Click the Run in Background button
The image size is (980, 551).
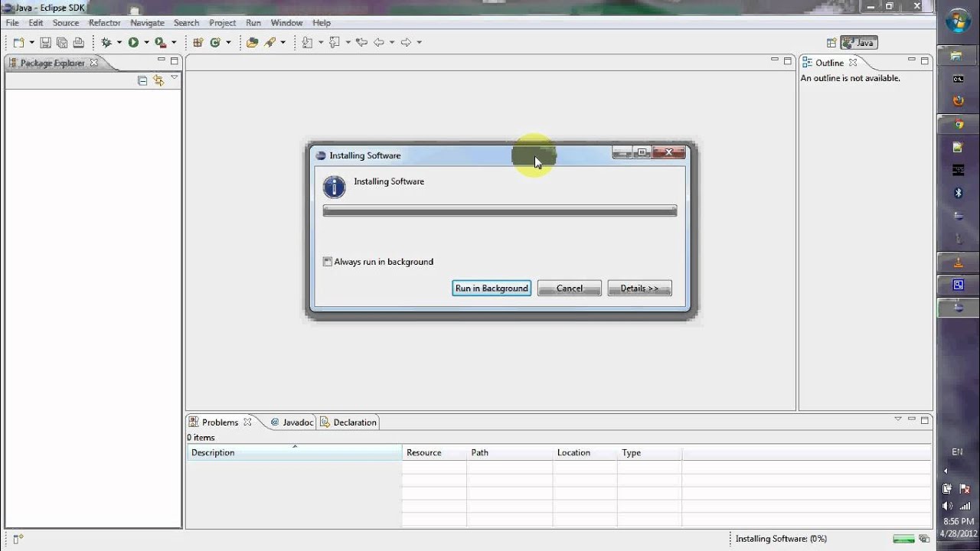click(492, 289)
